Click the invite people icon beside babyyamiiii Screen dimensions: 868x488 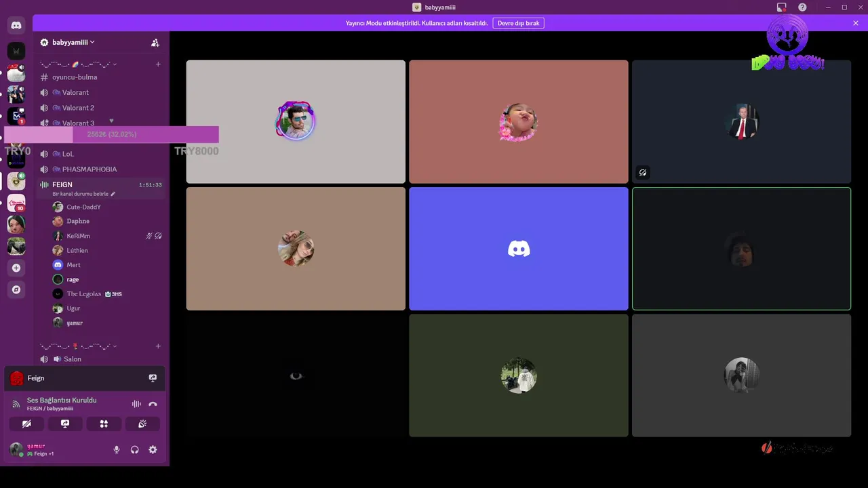click(x=155, y=42)
